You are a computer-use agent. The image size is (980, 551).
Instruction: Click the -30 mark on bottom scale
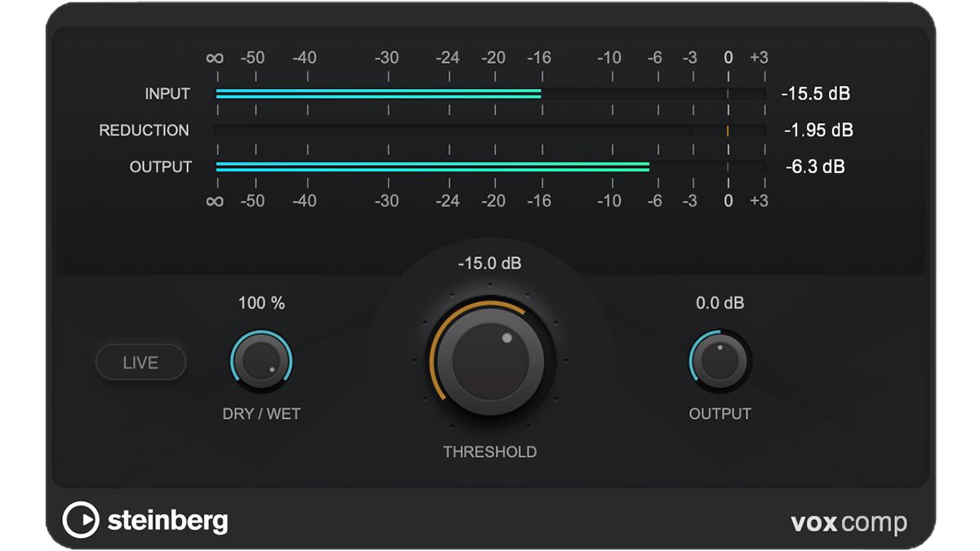(386, 201)
